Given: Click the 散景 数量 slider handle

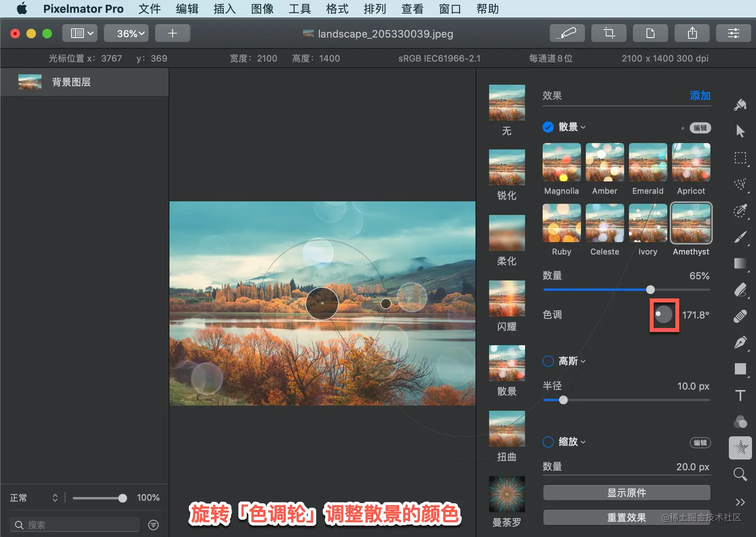Looking at the screenshot, I should [650, 289].
